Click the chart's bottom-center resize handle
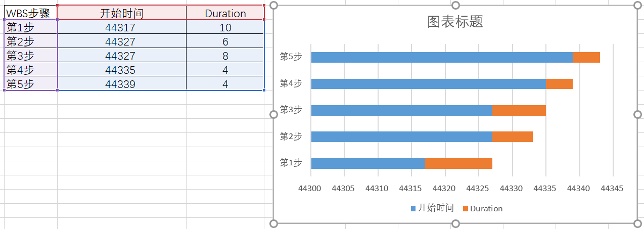644x229 pixels. click(x=455, y=224)
